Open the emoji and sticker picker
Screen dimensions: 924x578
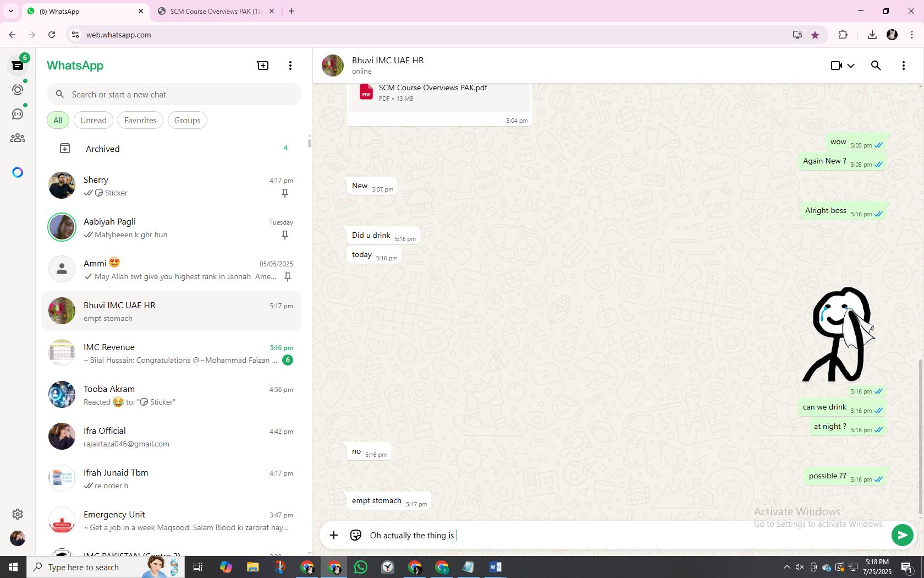356,535
